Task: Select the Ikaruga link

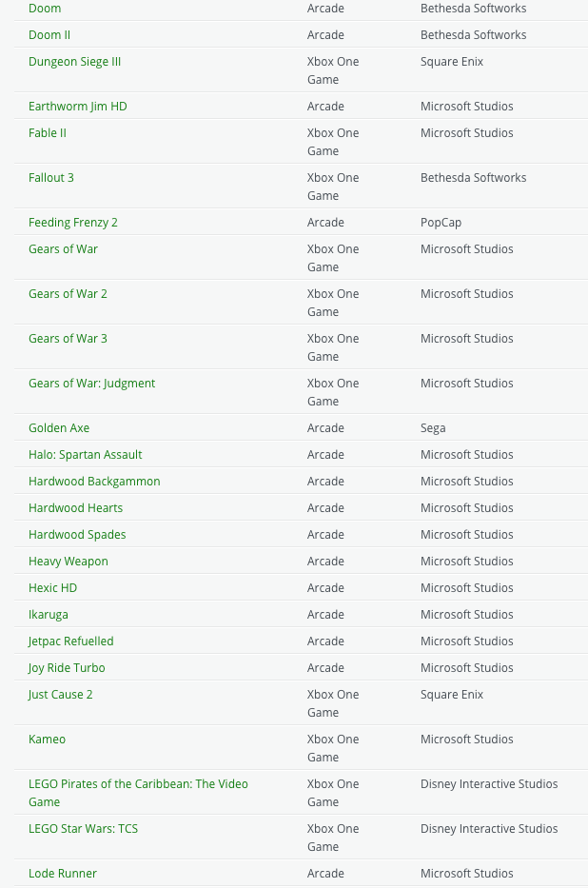Action: tap(48, 614)
